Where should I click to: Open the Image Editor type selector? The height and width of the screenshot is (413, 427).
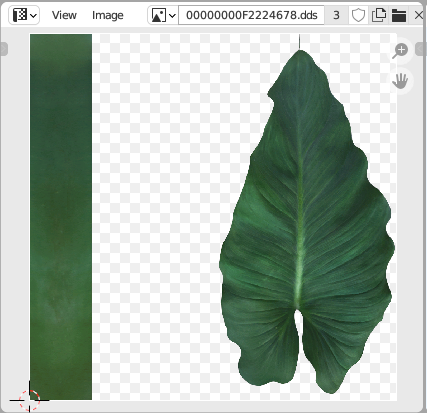pos(25,15)
